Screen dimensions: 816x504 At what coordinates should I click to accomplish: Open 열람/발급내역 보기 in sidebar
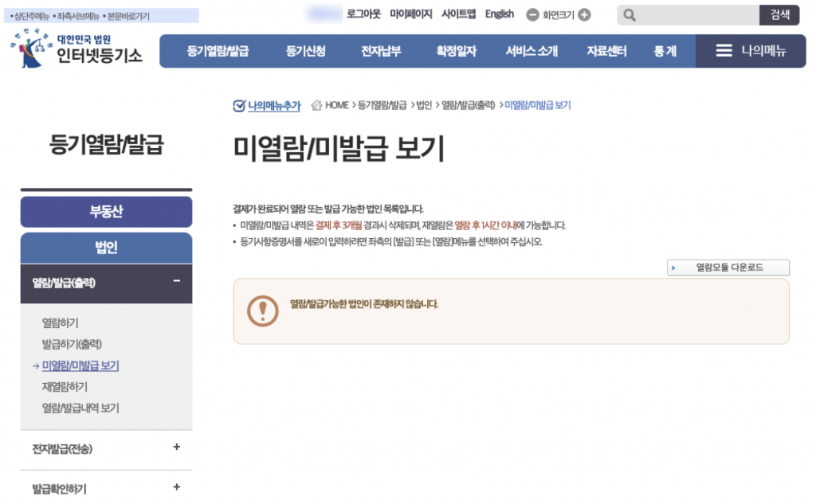point(80,408)
